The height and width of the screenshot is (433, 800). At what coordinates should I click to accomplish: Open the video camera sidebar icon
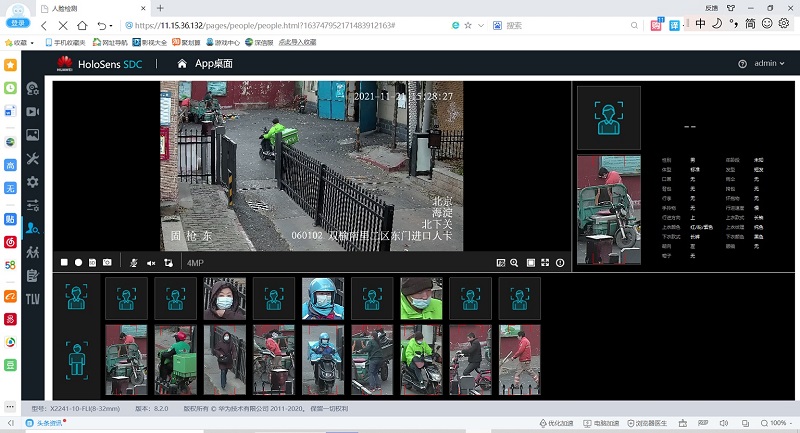click(x=33, y=111)
